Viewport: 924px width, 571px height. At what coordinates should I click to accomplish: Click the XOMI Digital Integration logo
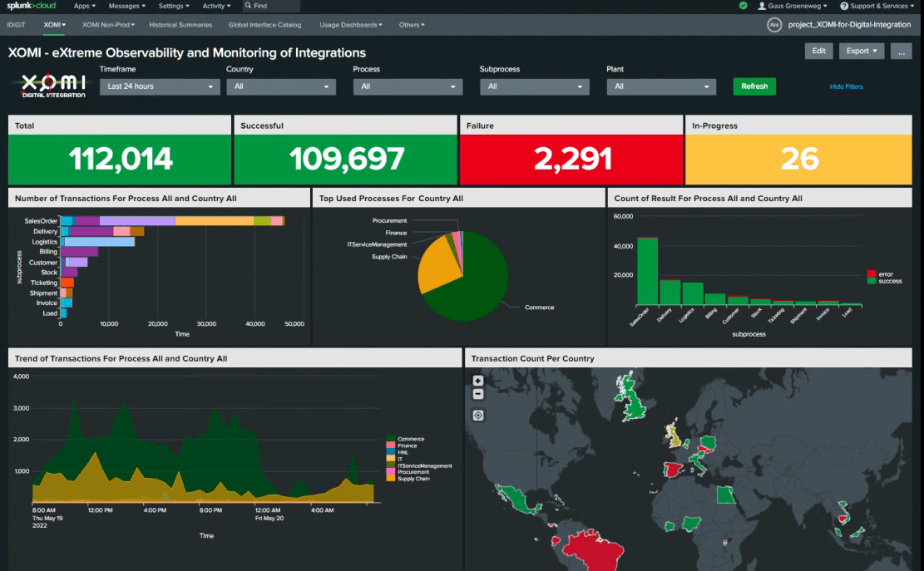53,86
